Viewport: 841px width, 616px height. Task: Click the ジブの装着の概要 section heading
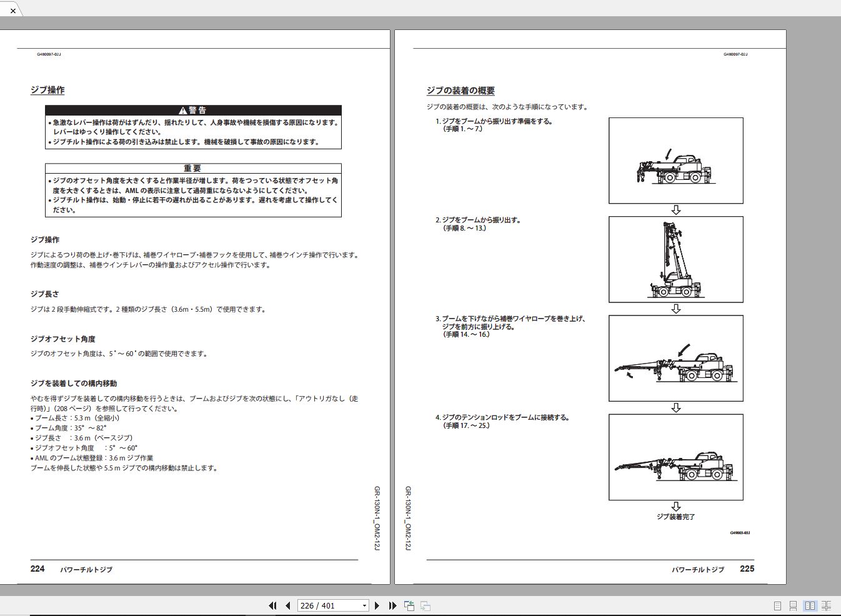pyautogui.click(x=460, y=91)
